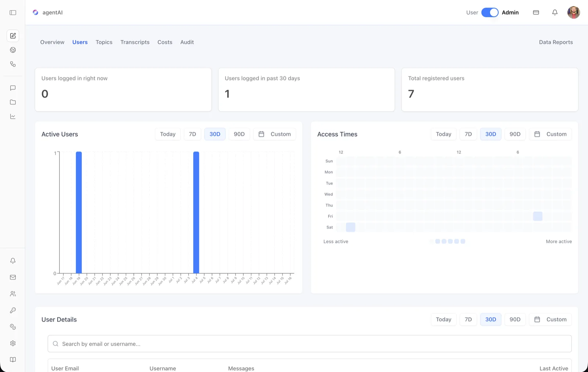Screen dimensions: 588x372
Task: Open Custom date range in User Details
Action: [x=550, y=319]
